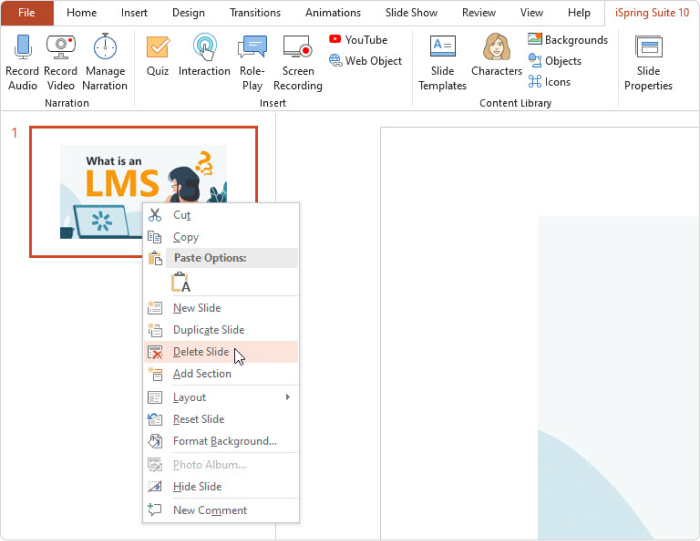Open Manage Narration stopwatch icon
The width and height of the screenshot is (700, 541).
pyautogui.click(x=105, y=46)
